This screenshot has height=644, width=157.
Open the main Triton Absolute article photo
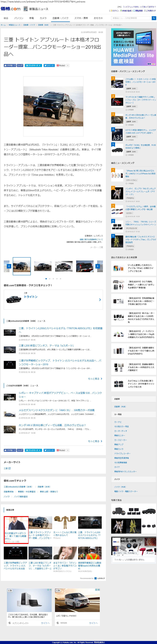pyautogui.click(x=53, y=106)
